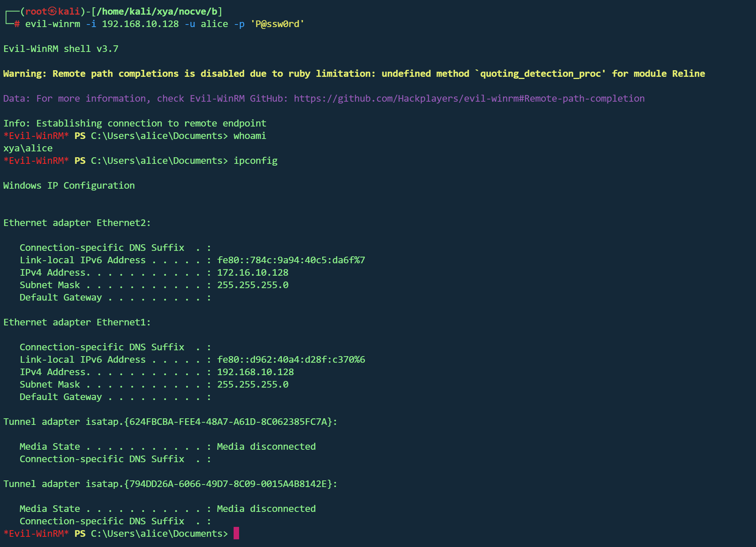Click the target IP 192.168.10.128 in command
This screenshot has height=547, width=756.
(x=140, y=24)
